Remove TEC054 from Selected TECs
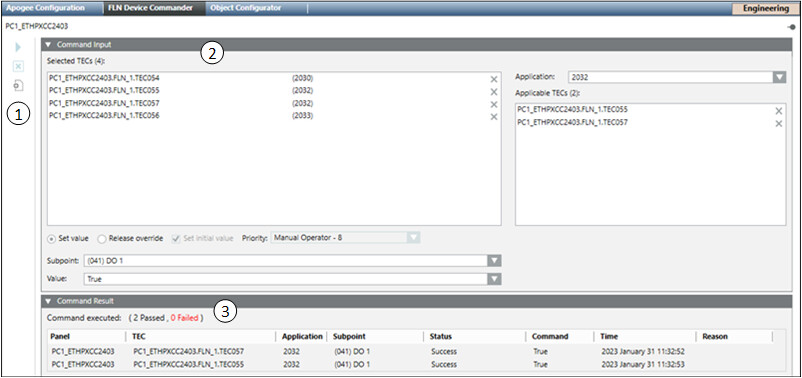Viewport: 802px width, 378px height. coord(494,79)
